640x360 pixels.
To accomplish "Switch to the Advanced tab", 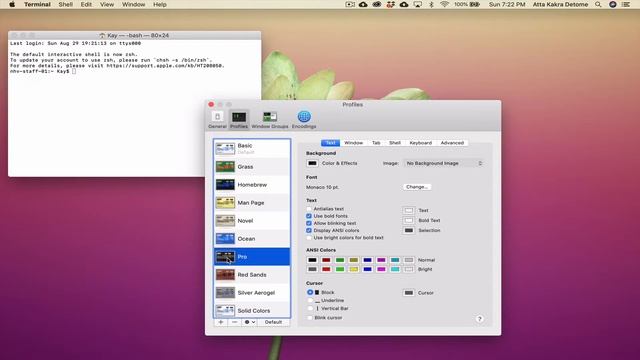I will [x=452, y=143].
